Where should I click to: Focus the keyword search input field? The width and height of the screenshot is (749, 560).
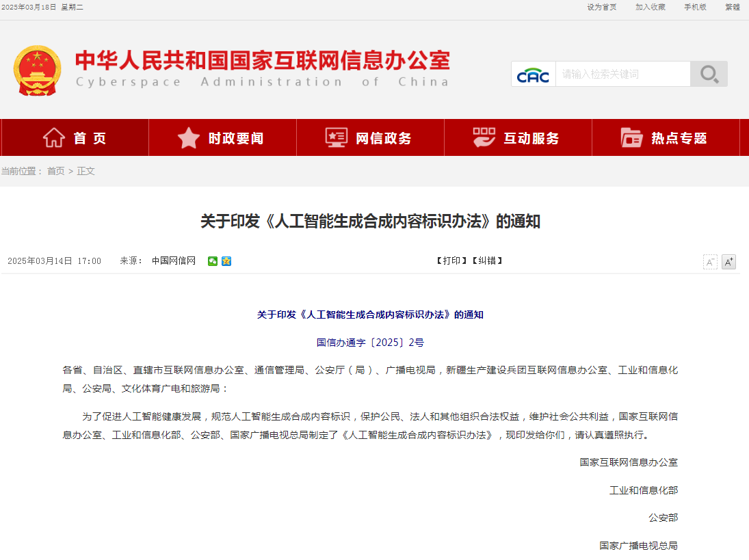tap(623, 74)
